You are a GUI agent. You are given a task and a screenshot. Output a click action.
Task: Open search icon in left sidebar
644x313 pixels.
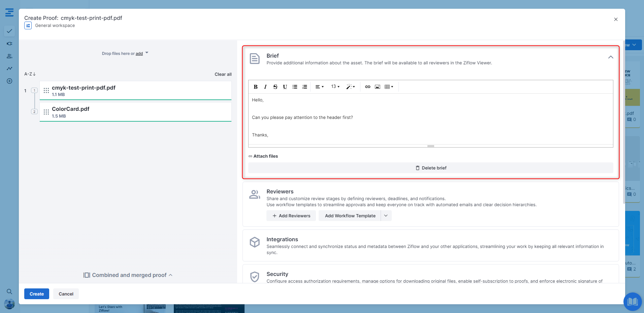click(x=9, y=291)
